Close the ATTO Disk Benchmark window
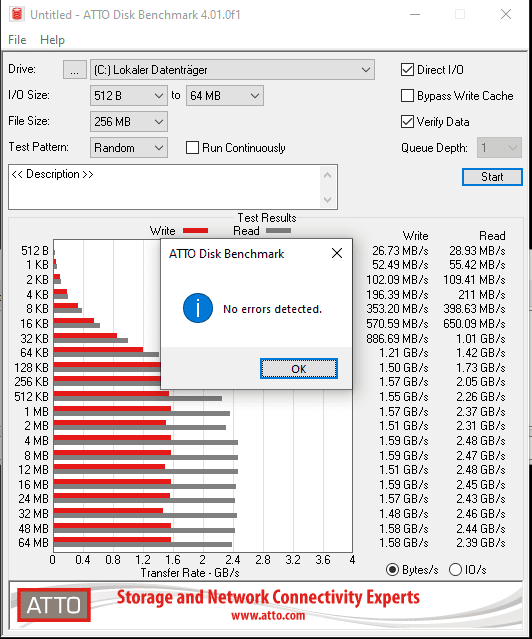 click(506, 14)
